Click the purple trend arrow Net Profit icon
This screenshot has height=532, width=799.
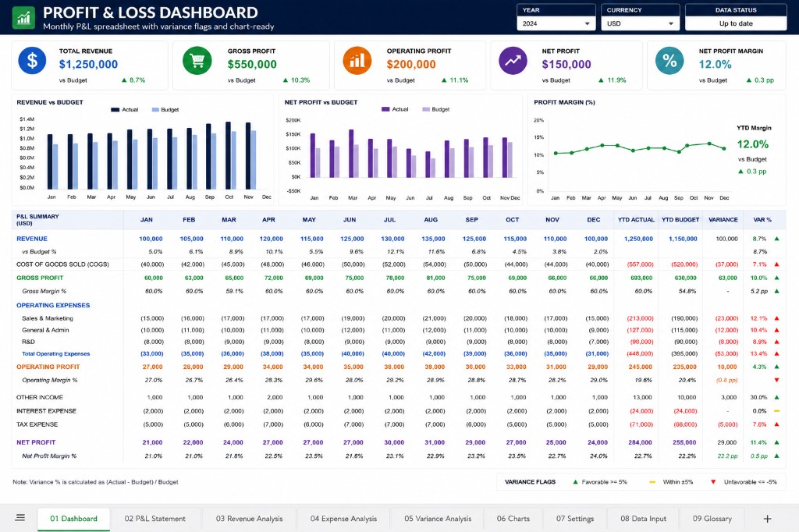point(513,61)
